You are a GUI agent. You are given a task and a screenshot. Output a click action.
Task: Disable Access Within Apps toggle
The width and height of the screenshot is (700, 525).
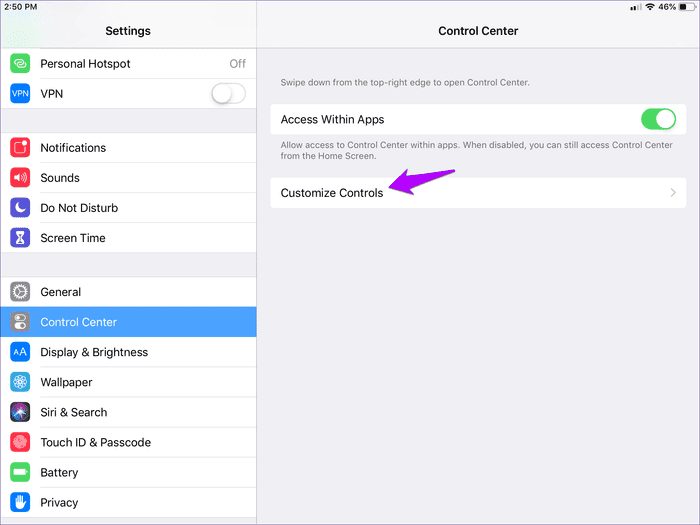[x=658, y=120]
